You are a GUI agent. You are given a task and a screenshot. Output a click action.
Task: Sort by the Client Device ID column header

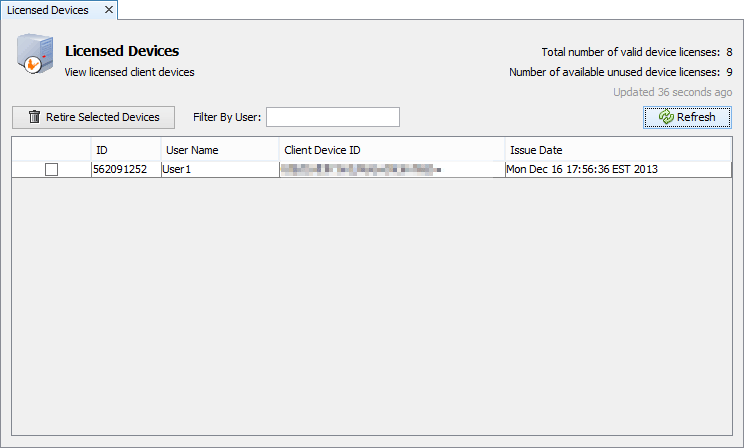(x=391, y=150)
